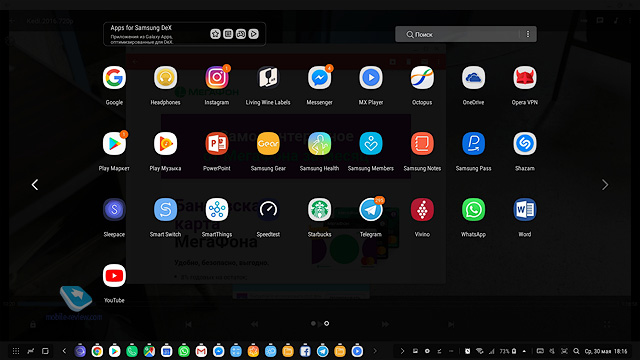Open Living Wine Labels app

pyautogui.click(x=268, y=78)
